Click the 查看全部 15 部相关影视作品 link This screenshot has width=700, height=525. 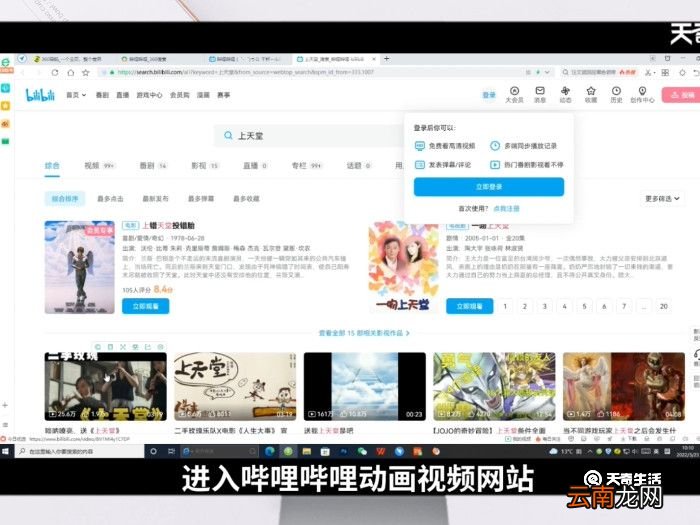tap(364, 333)
